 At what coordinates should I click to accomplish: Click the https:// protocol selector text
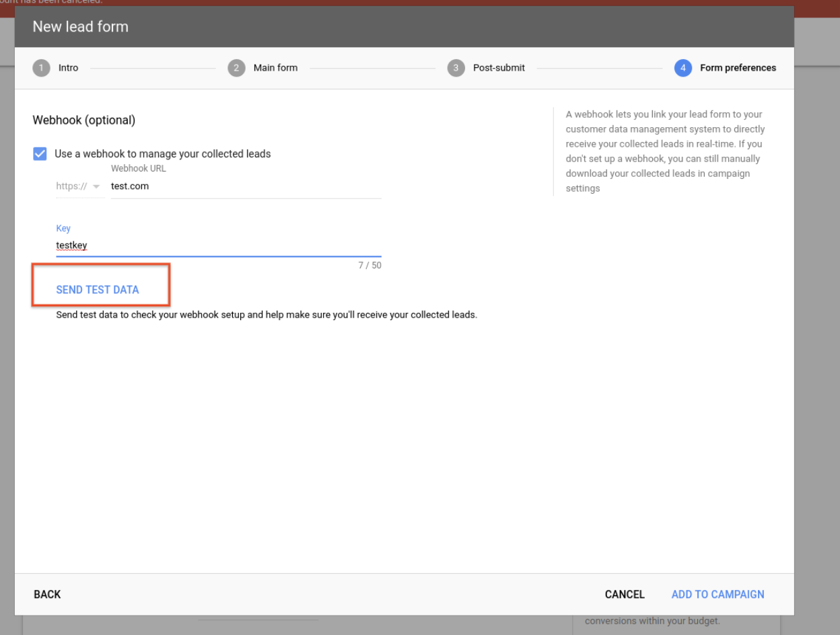click(x=71, y=187)
